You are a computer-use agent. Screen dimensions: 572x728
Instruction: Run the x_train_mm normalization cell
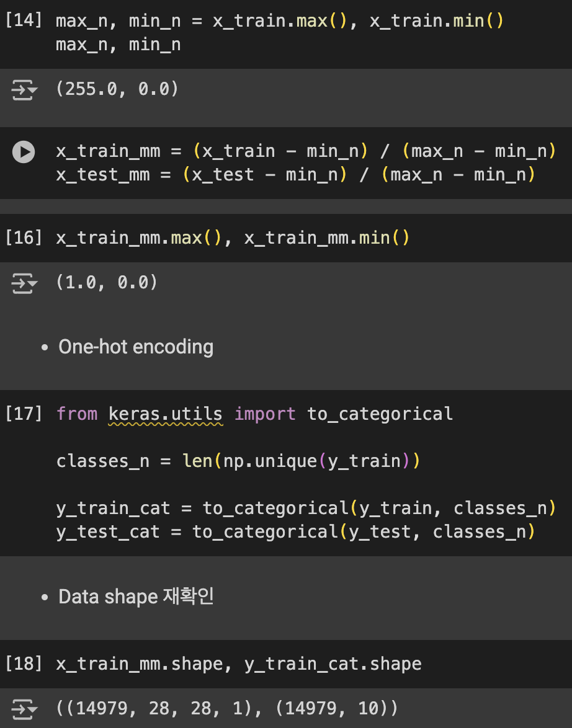(24, 152)
